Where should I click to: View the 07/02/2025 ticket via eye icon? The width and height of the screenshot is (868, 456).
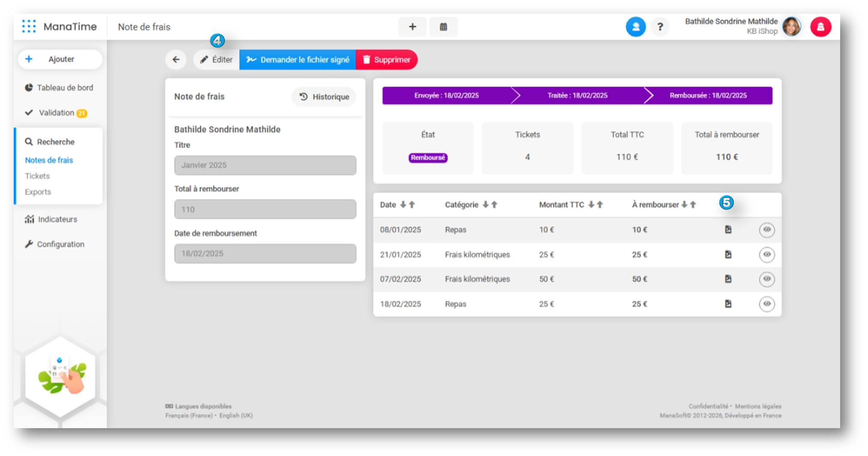(766, 279)
